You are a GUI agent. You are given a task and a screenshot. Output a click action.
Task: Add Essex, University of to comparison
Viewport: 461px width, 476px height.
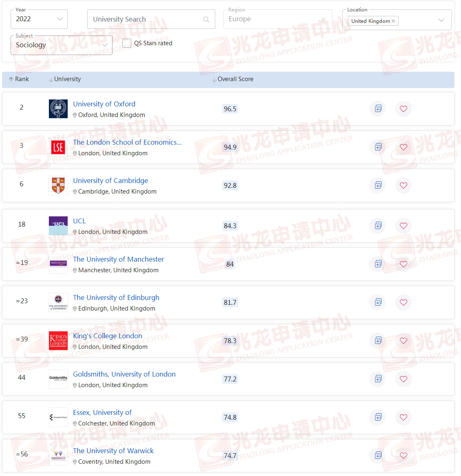pos(377,417)
